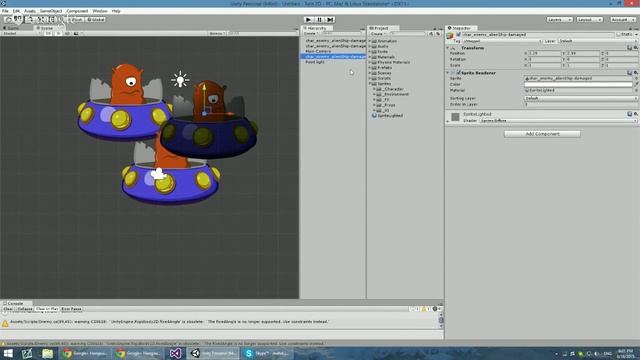Open the Edit menu
Image resolution: width=640 pixels, height=360 pixels.
click(16, 11)
